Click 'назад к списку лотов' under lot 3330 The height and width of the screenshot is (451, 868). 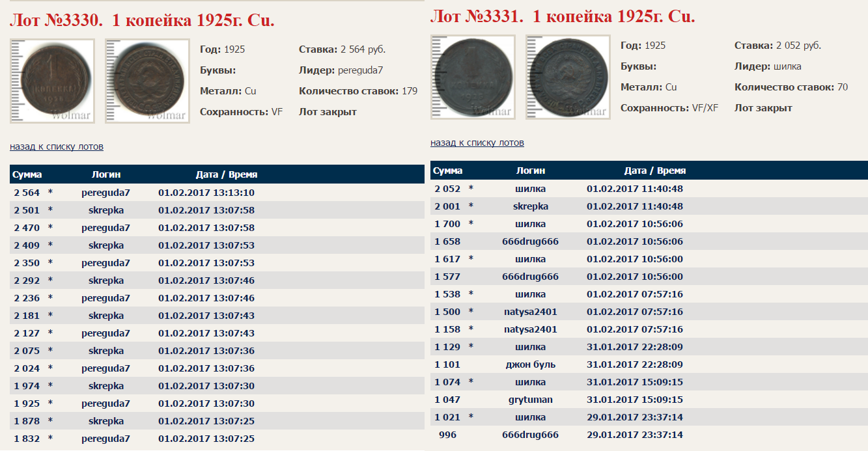[57, 146]
